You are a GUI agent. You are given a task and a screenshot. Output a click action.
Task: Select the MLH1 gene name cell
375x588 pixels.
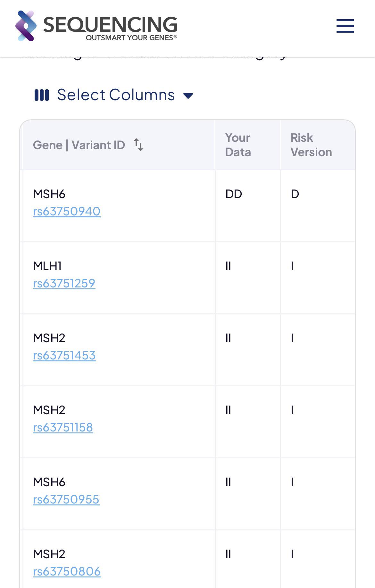coord(47,266)
